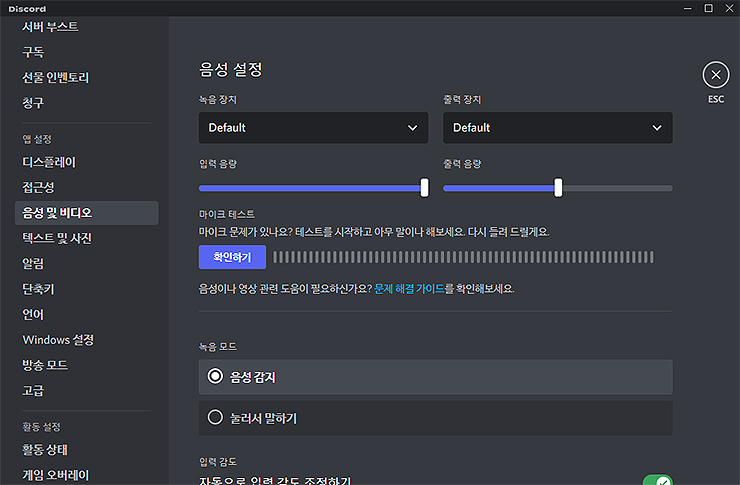
Task: Click the chevron in 출력 장치 dropdown
Action: point(657,128)
